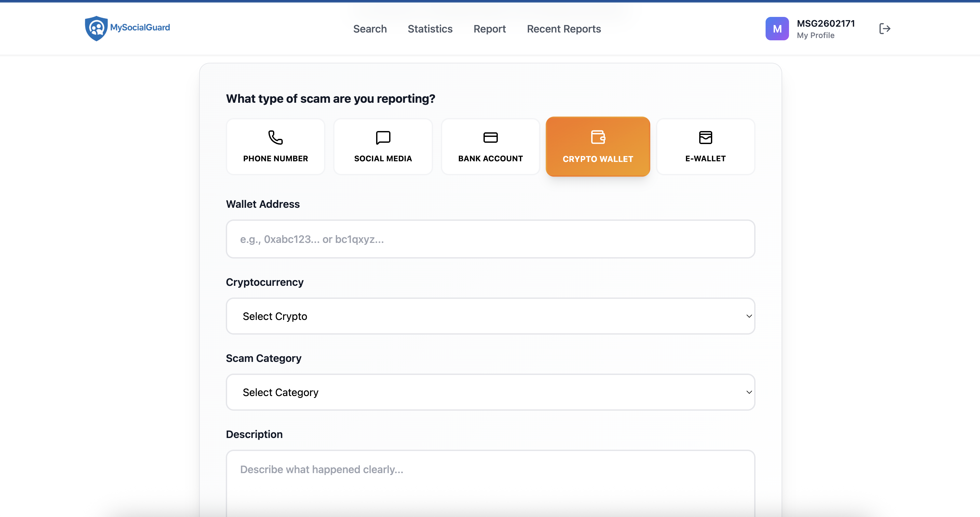Open the Select Category dropdown
980x517 pixels.
(490, 392)
